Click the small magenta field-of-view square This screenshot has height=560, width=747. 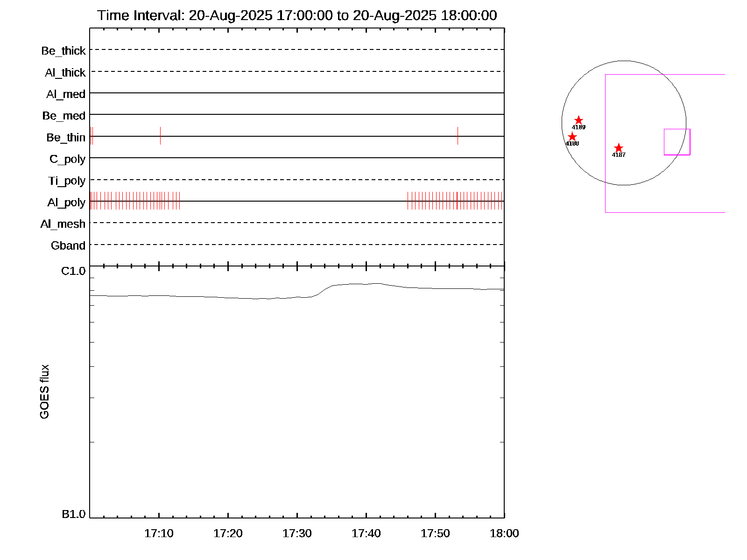(677, 142)
